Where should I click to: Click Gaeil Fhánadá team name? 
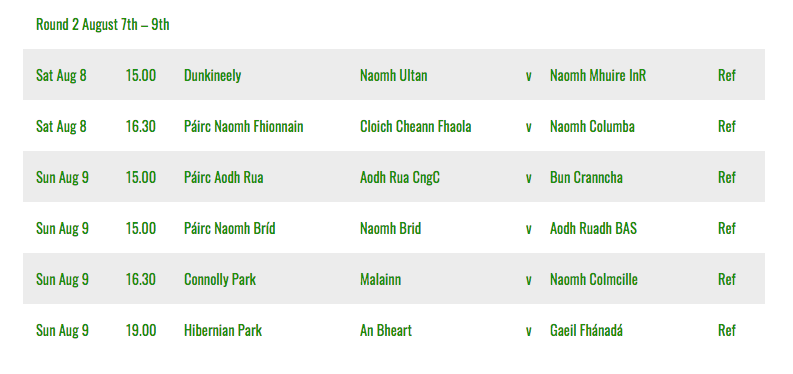pyautogui.click(x=587, y=331)
